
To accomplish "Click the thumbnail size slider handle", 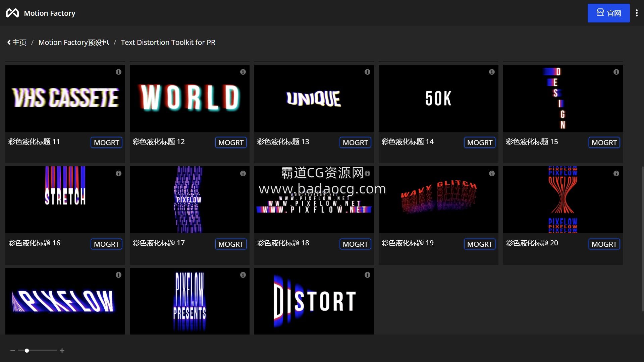I will (27, 351).
